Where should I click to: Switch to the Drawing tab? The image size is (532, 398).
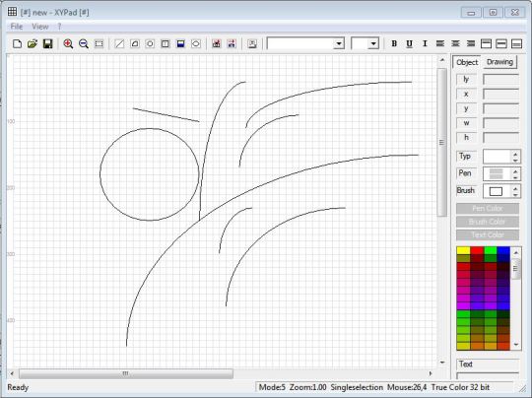coord(499,62)
